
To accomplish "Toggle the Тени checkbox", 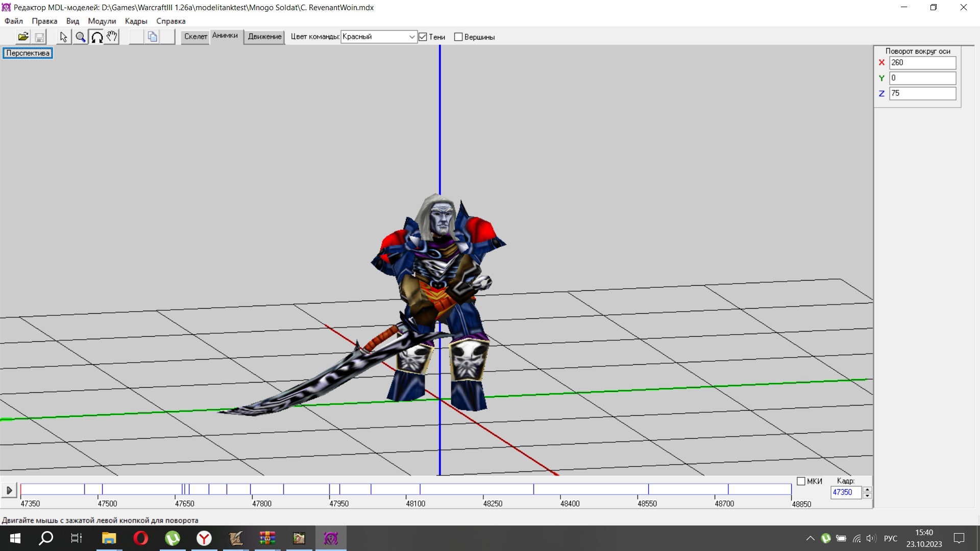I will (x=423, y=37).
